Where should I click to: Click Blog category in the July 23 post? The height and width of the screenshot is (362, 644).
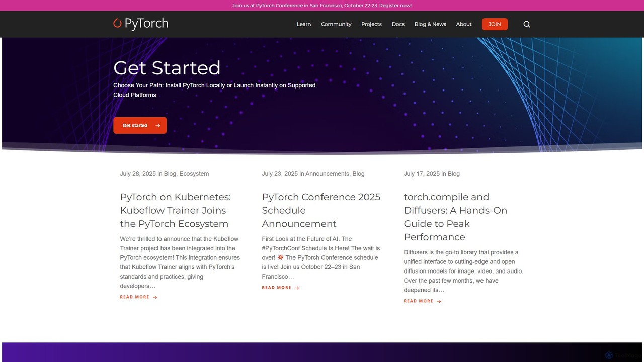pos(358,174)
